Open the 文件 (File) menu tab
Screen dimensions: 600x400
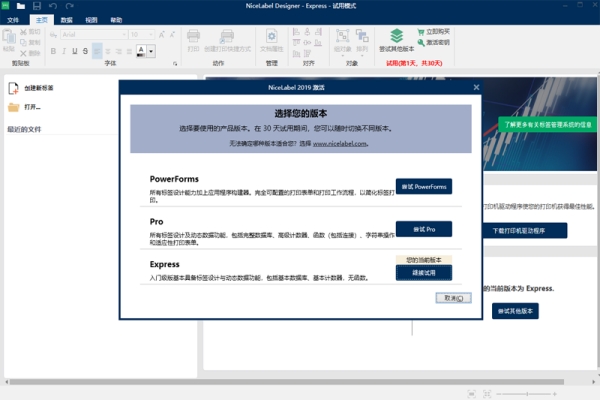pos(13,19)
